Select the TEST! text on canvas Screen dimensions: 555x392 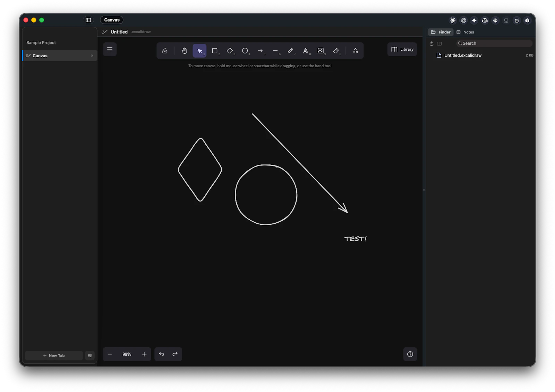(x=355, y=239)
